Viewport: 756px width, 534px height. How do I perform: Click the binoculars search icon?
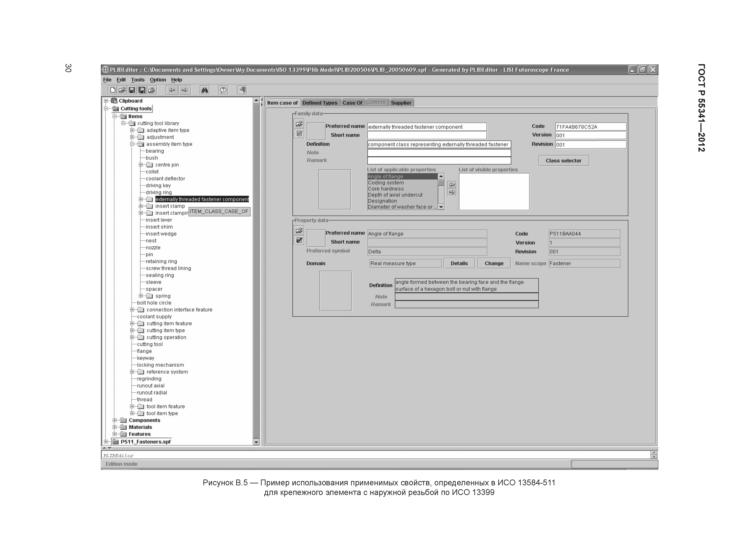pos(205,90)
